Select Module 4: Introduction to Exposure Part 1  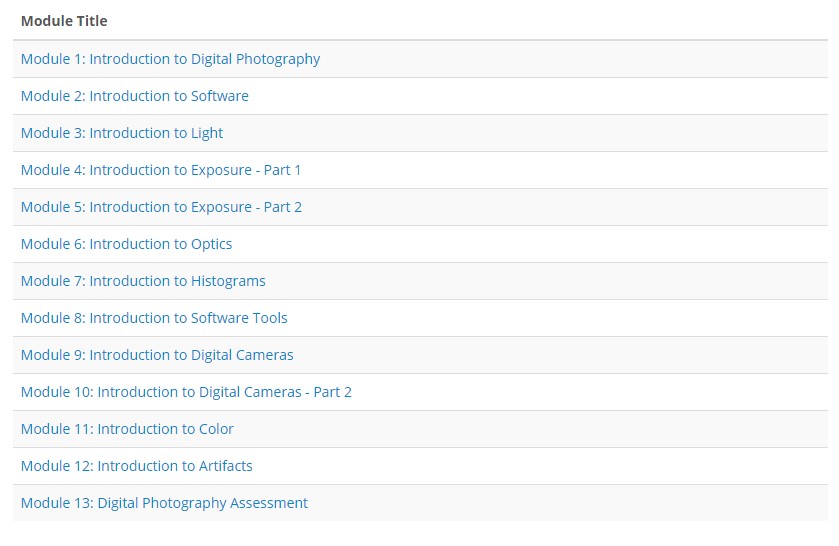161,170
